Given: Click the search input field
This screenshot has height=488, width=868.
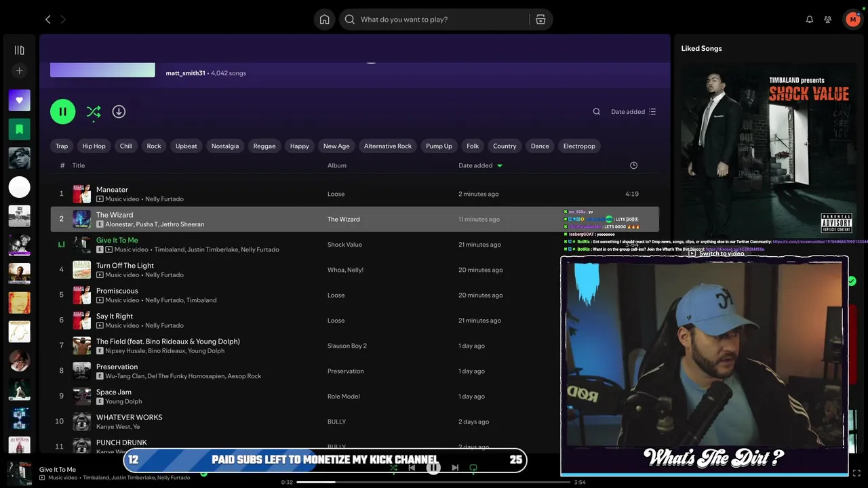Looking at the screenshot, I should click(x=442, y=20).
